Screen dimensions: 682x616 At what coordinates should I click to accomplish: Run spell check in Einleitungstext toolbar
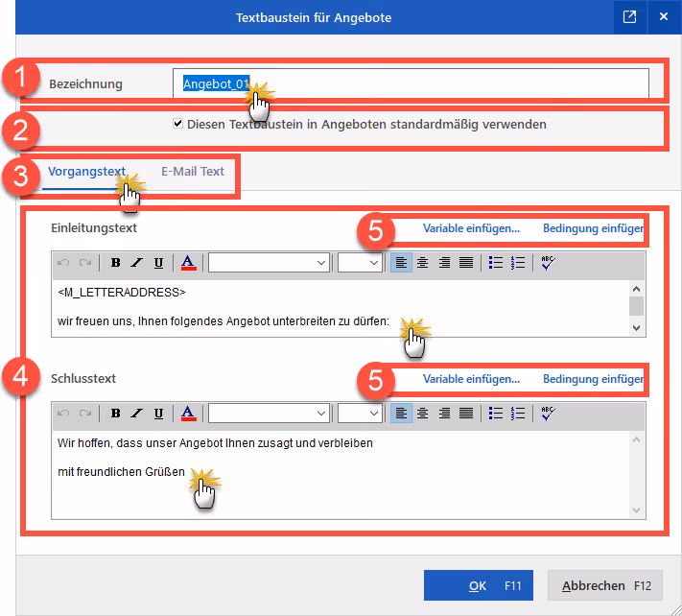click(x=548, y=263)
